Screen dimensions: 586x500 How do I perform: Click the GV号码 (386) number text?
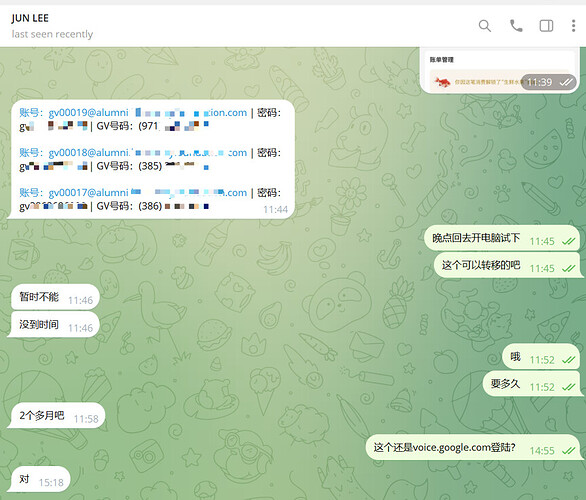point(152,206)
